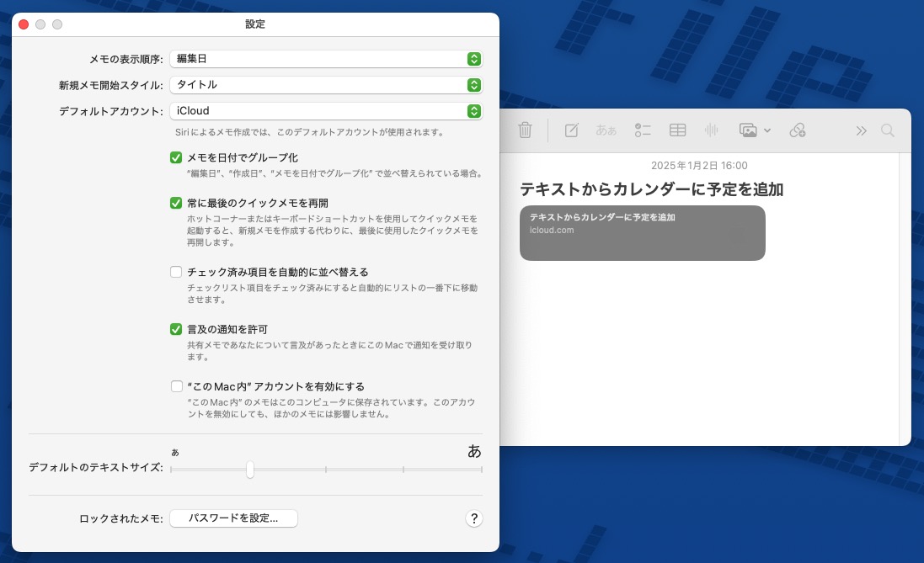Click the default text size slider handle
Image resolution: width=924 pixels, height=563 pixels.
point(250,470)
